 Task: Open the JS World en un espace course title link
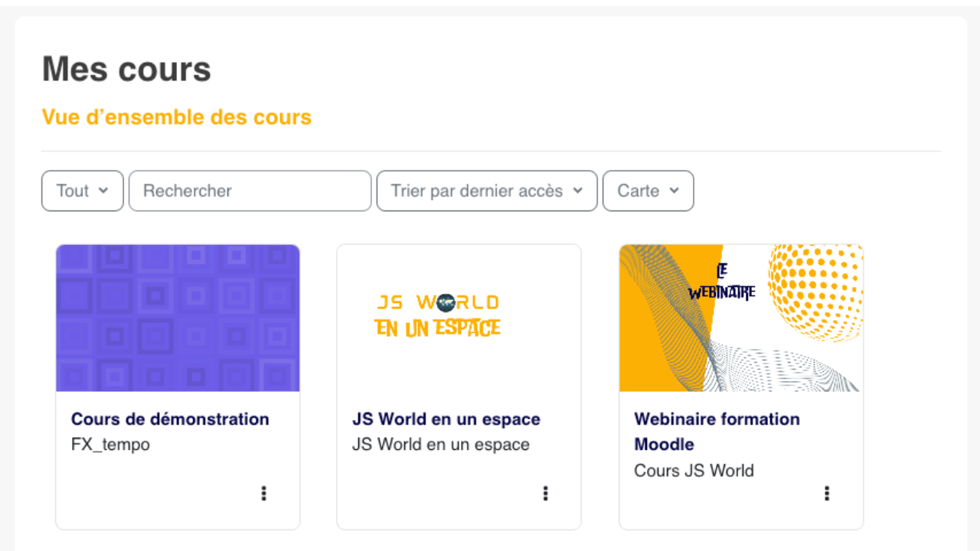pyautogui.click(x=446, y=419)
